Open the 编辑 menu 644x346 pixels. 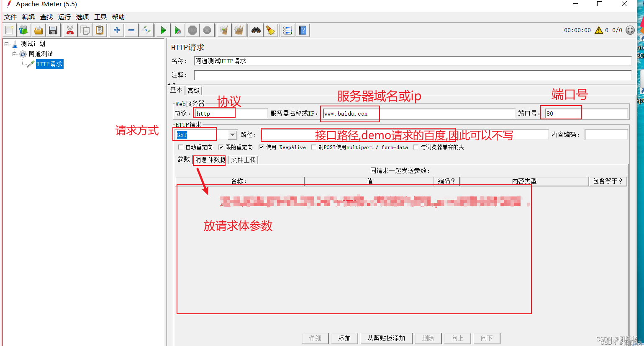[x=28, y=17]
